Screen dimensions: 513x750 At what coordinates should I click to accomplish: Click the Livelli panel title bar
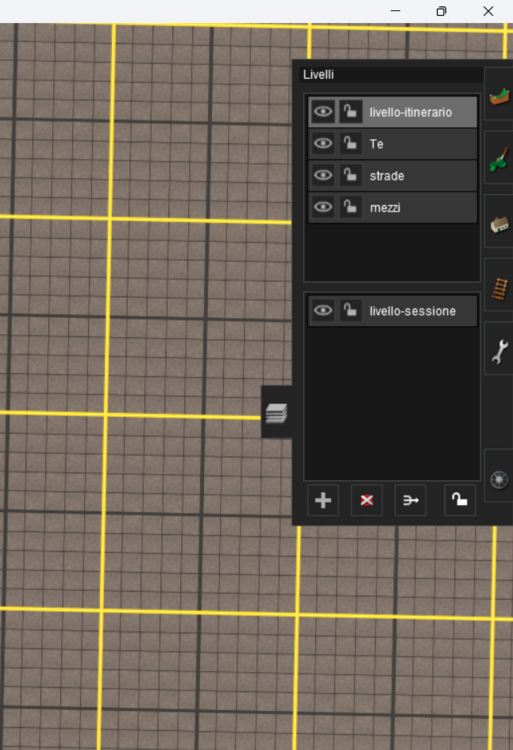(391, 75)
